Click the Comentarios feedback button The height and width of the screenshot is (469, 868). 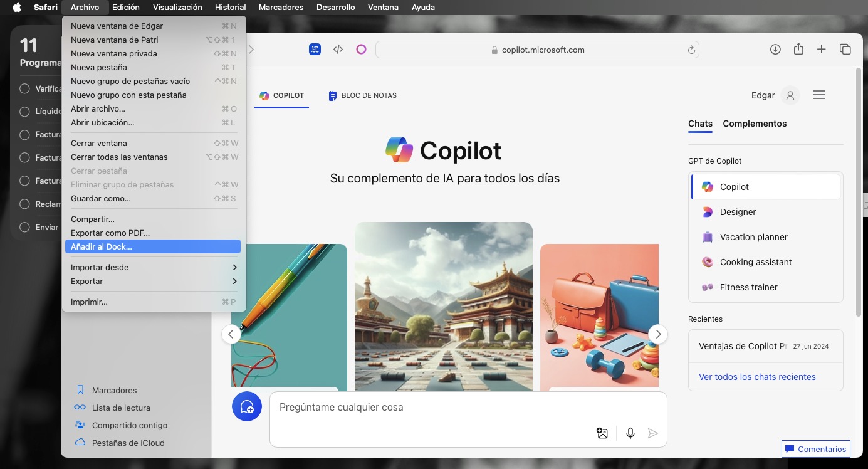click(x=815, y=448)
